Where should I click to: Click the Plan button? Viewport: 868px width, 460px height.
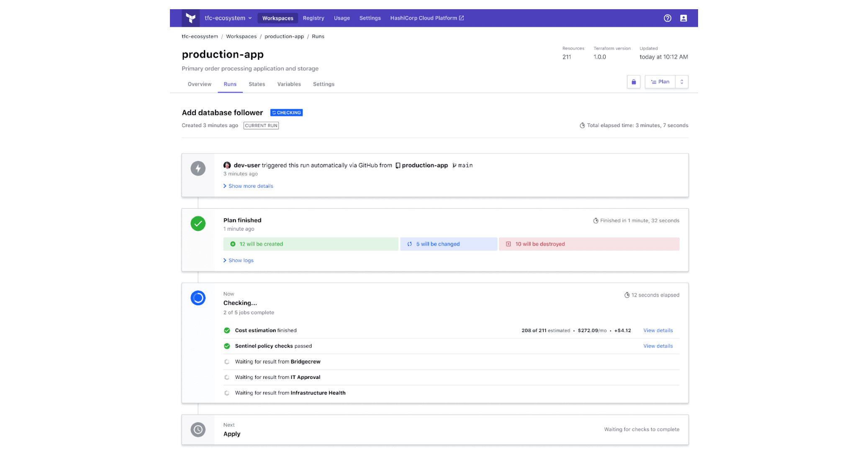pyautogui.click(x=660, y=82)
